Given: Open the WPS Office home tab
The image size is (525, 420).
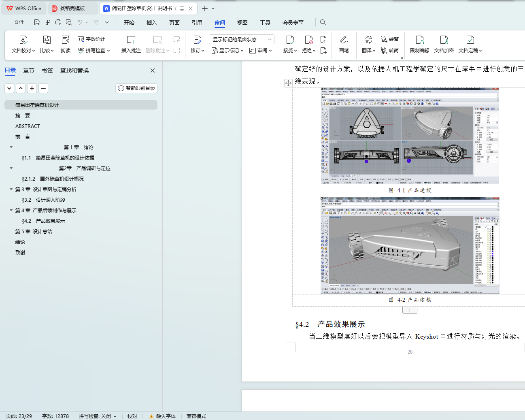Looking at the screenshot, I should click(x=24, y=8).
